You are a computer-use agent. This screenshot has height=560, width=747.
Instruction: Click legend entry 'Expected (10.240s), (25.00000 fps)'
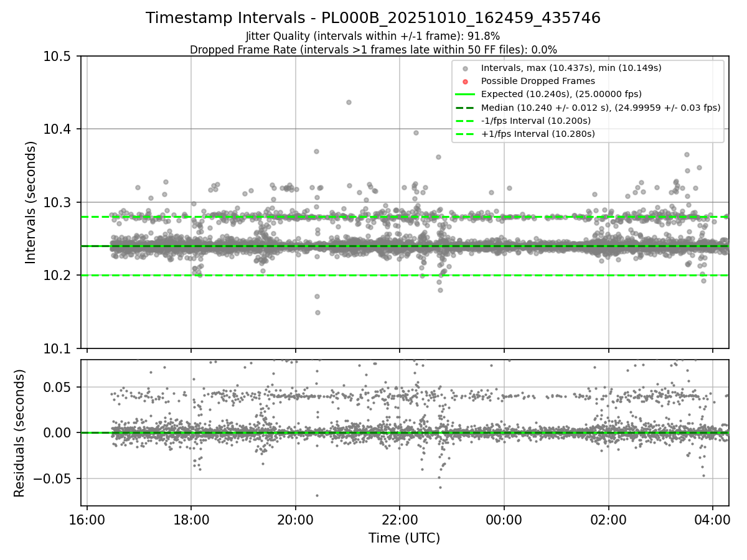(561, 94)
